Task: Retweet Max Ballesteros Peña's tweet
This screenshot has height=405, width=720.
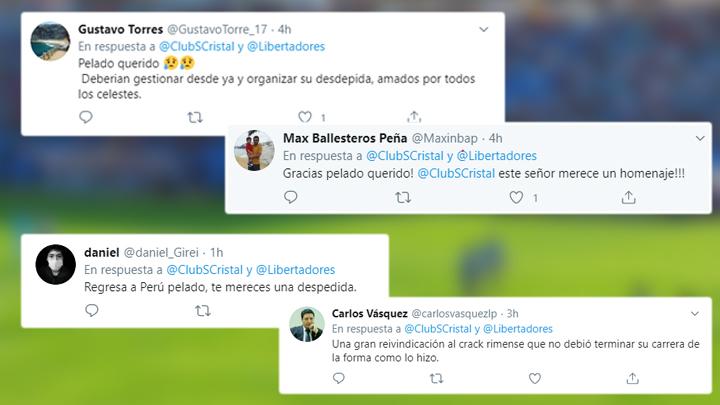Action: point(403,198)
